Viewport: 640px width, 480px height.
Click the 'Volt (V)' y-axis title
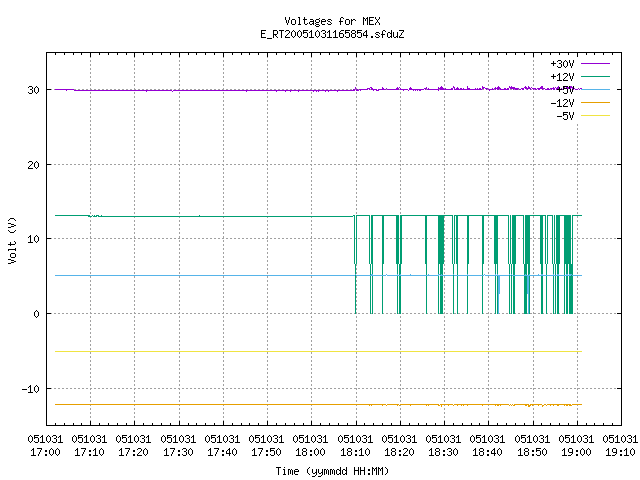(12, 240)
